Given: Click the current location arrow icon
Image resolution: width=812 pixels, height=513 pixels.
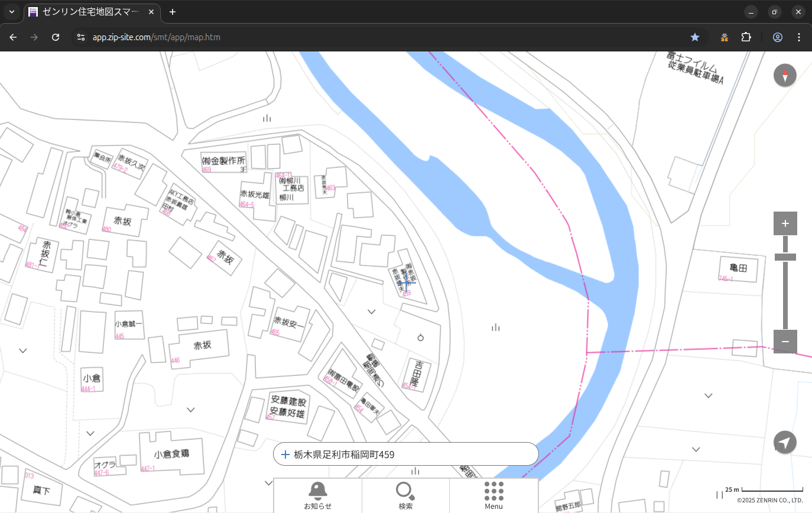Looking at the screenshot, I should tap(785, 443).
